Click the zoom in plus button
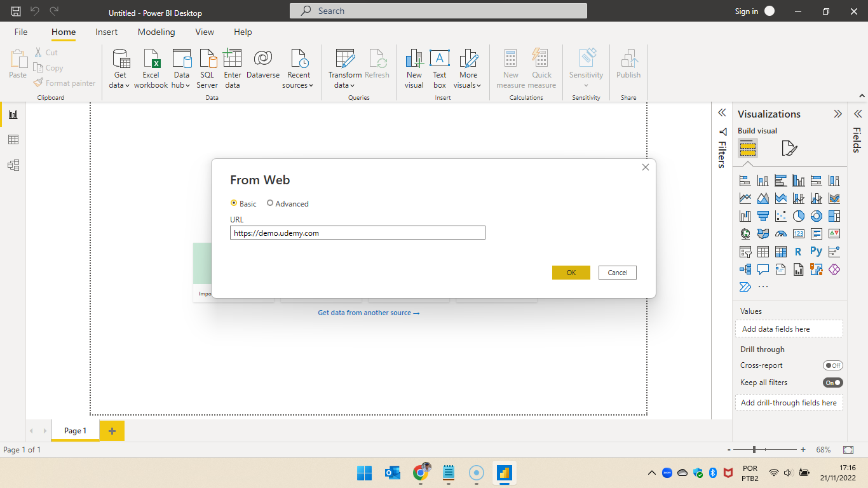Viewport: 868px width, 488px height. pyautogui.click(x=803, y=449)
